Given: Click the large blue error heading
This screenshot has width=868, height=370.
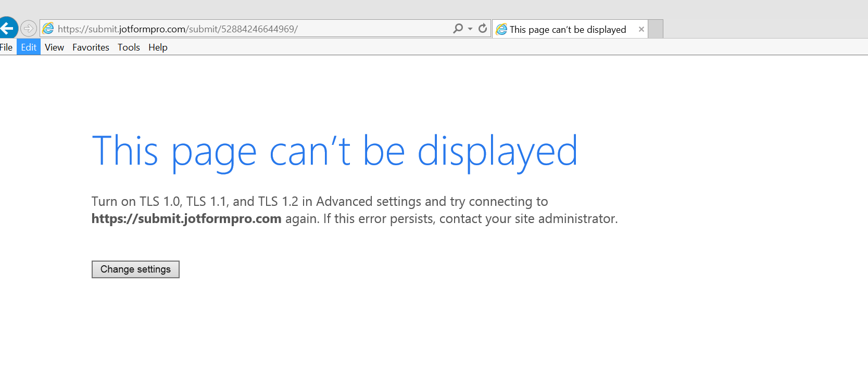Looking at the screenshot, I should click(334, 151).
